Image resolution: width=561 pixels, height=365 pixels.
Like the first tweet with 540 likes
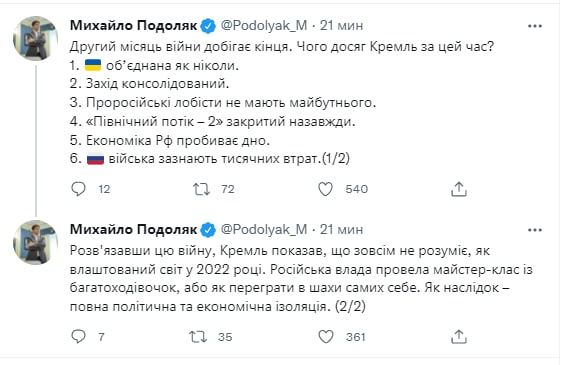pos(326,189)
